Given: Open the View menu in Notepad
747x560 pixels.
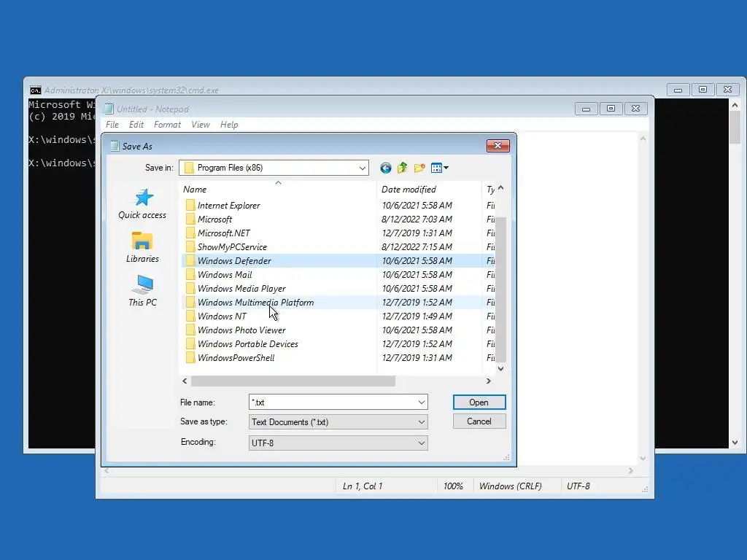Looking at the screenshot, I should pos(201,125).
